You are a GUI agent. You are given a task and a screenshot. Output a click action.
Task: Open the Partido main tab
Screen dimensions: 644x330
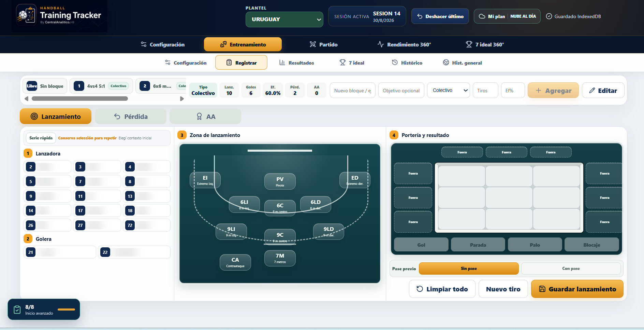(323, 44)
